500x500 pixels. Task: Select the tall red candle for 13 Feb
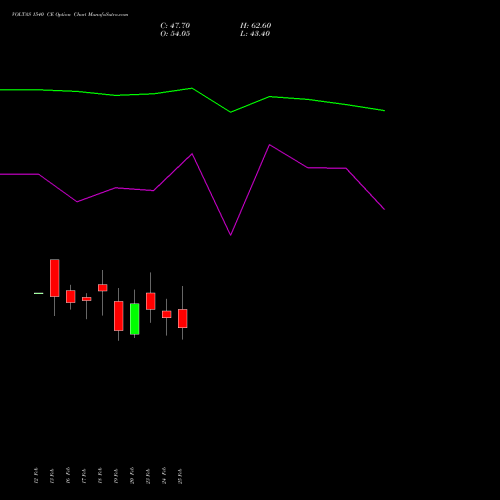point(55,278)
